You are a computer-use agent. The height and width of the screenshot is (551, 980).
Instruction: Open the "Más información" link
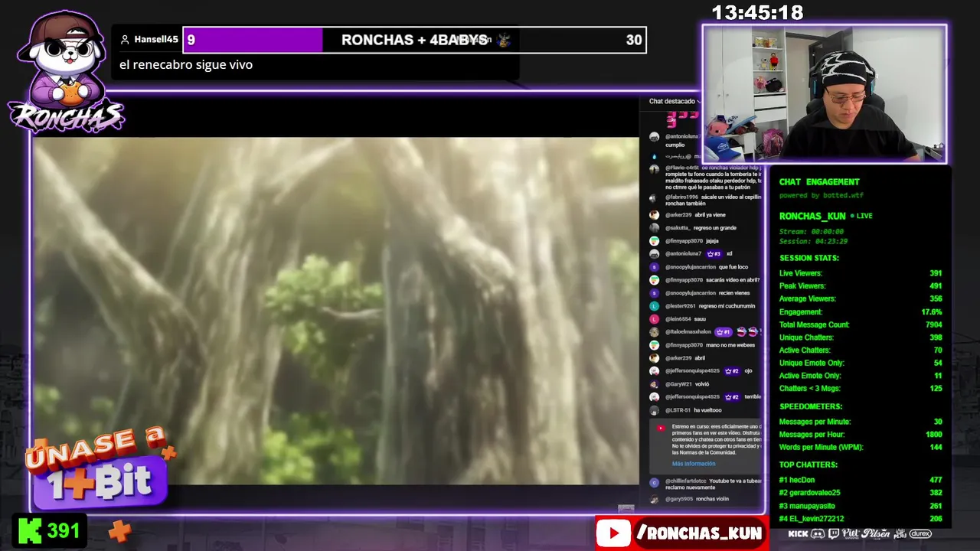[694, 464]
